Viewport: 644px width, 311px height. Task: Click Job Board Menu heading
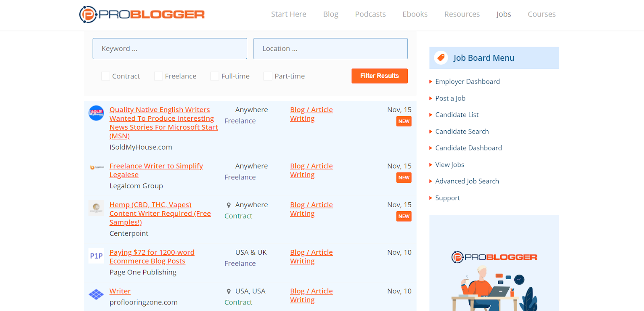[484, 58]
